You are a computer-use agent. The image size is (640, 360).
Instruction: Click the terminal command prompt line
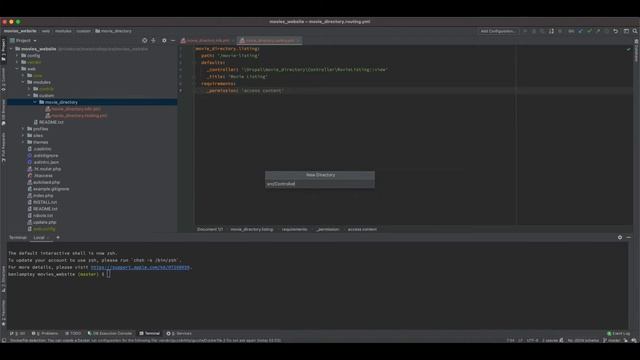(x=59, y=274)
